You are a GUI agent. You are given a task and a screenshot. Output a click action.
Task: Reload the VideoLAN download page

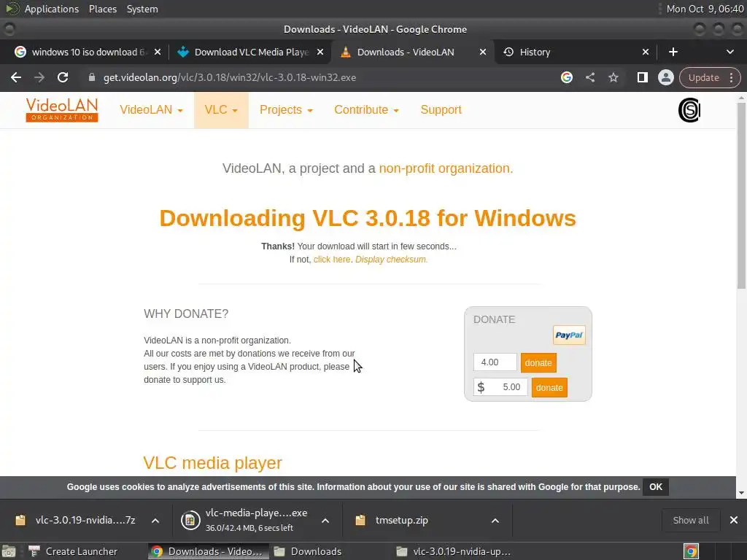click(63, 77)
